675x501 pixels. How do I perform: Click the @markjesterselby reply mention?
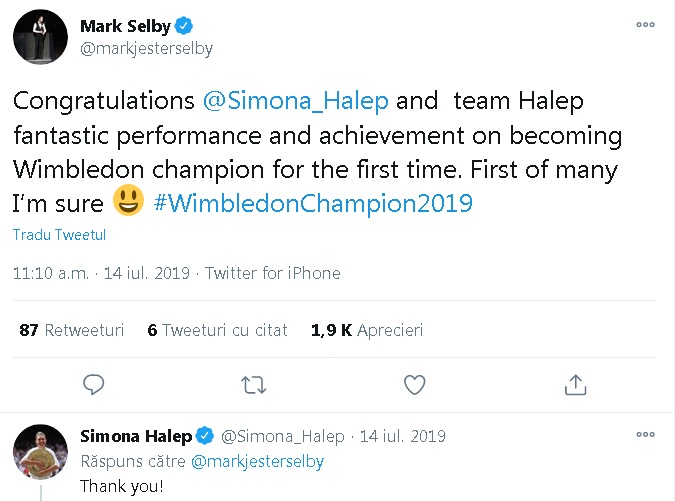point(258,462)
